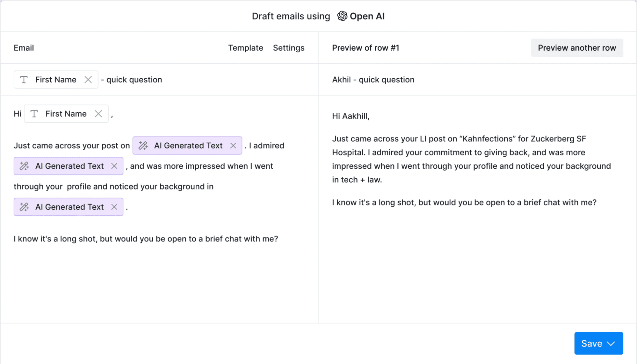The width and height of the screenshot is (637, 364).
Task: Click Preview another row button
Action: (577, 48)
